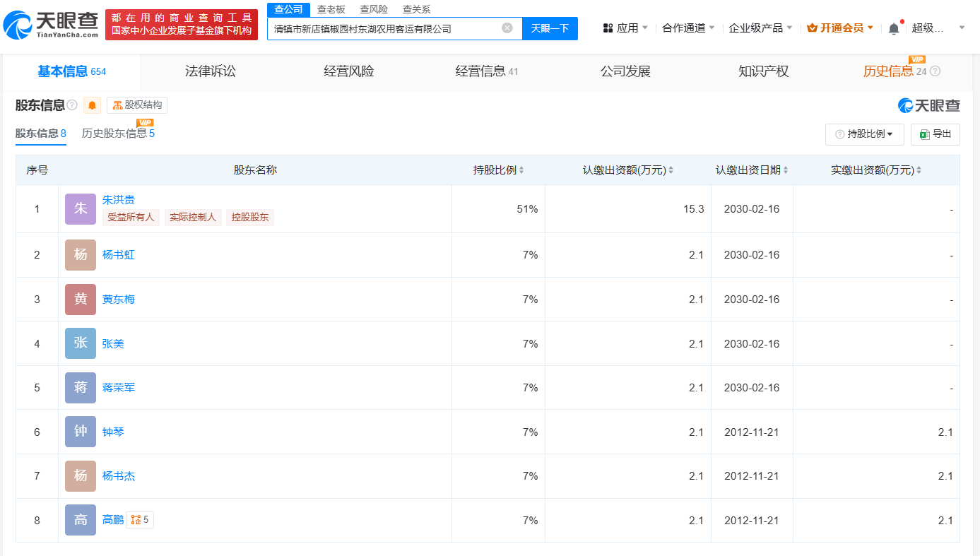Export shareholder table with 导出 button

pyautogui.click(x=935, y=134)
